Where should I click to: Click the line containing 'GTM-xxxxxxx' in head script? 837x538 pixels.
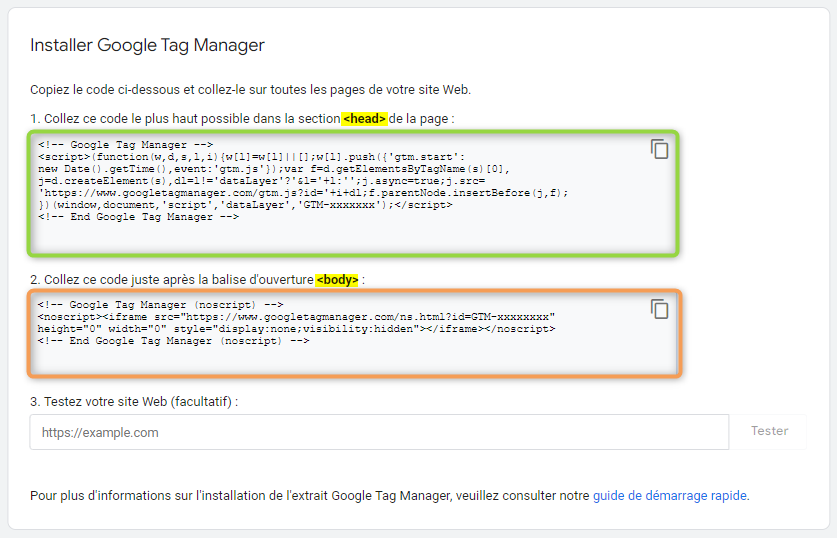(245, 205)
